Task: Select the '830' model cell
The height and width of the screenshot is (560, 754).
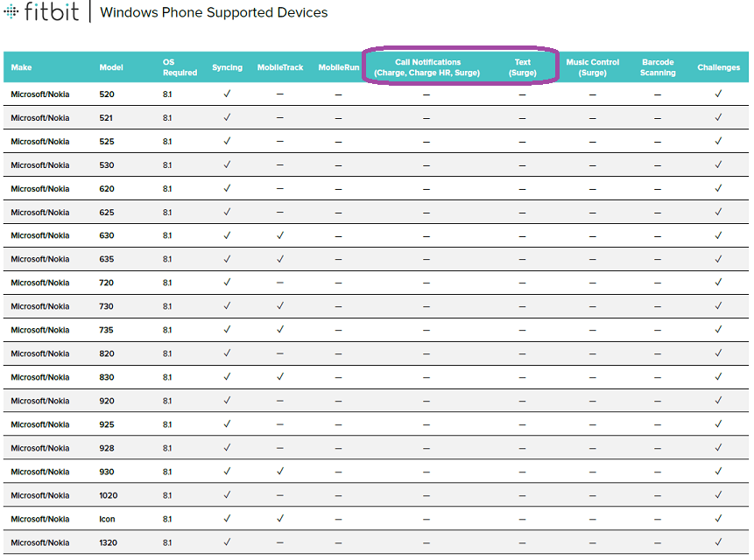Action: 107,377
